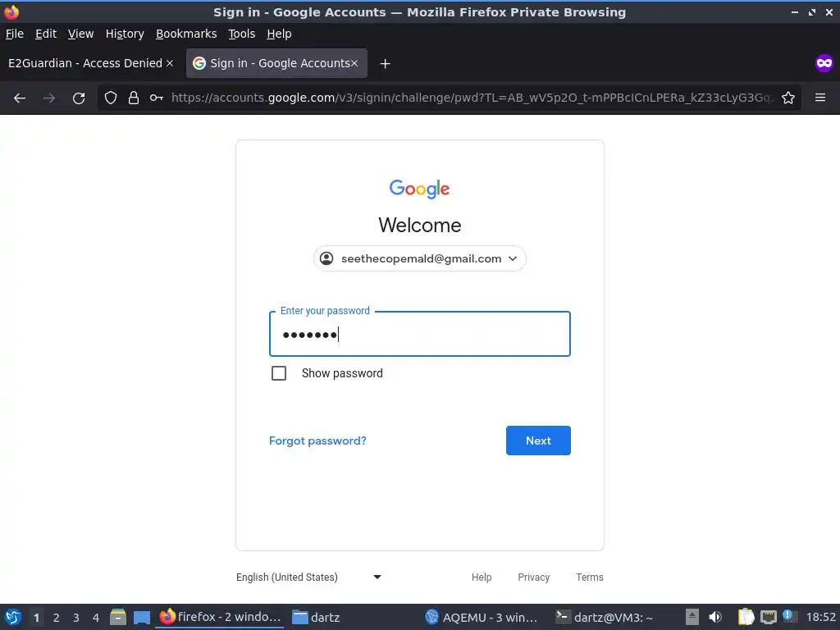This screenshot has width=840, height=630.
Task: Switch to workspace 1
Action: coord(36,617)
